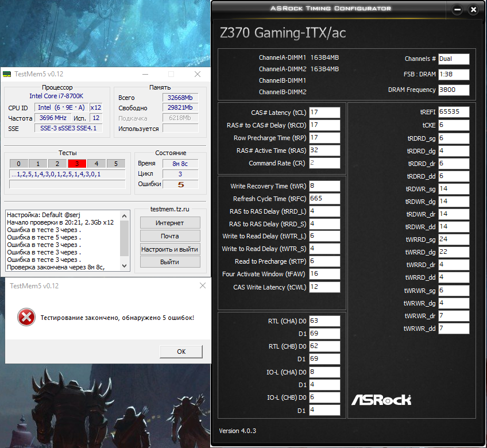
Task: Click the Всего 32668Mb value
Action: 180,98
